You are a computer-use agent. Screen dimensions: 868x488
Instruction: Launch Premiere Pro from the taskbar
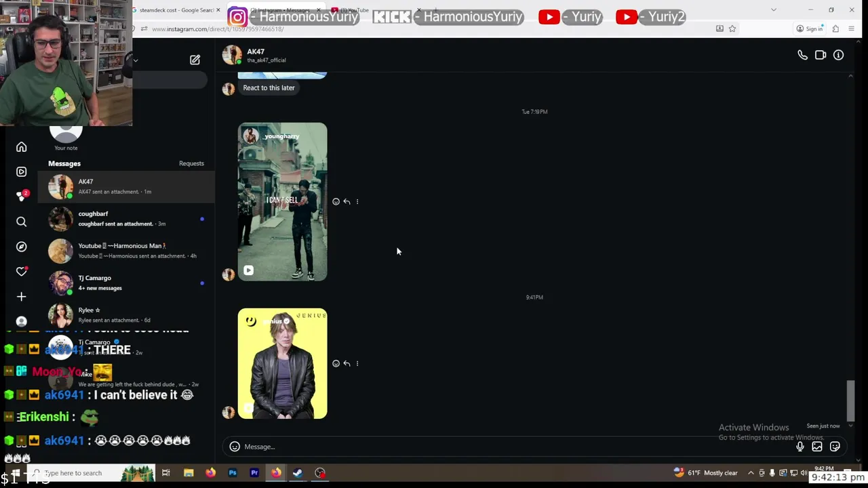[254, 473]
